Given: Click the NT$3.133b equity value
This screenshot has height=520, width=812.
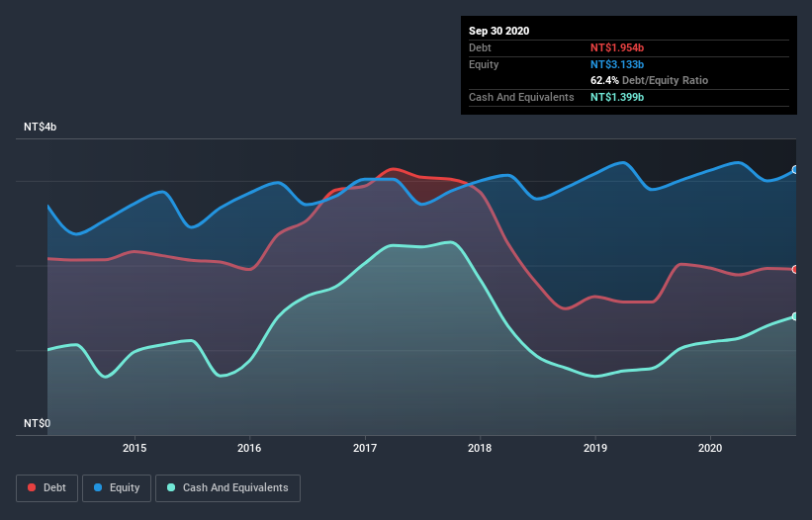Looking at the screenshot, I should [x=617, y=64].
